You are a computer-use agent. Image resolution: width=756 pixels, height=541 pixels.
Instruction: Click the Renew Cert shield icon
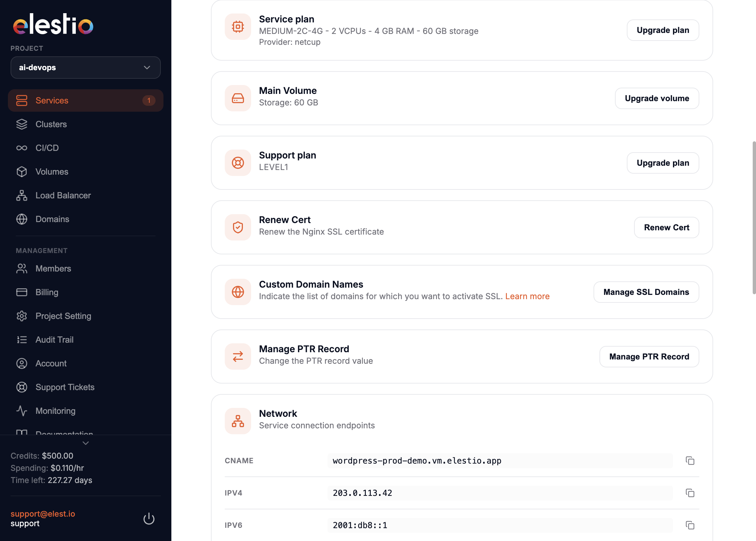[x=238, y=227]
